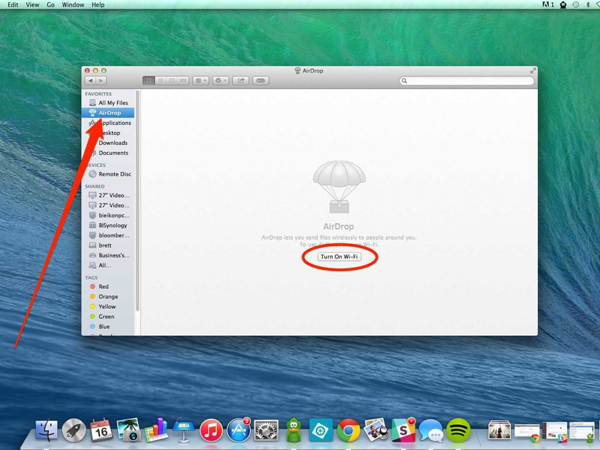The image size is (600, 450).
Task: Select brett under Shared
Action: 108,245
